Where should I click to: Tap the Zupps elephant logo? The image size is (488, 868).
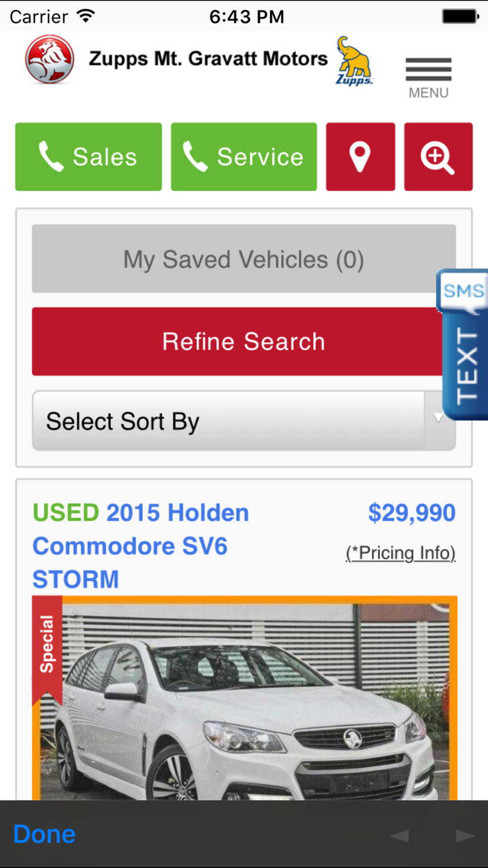point(354,61)
